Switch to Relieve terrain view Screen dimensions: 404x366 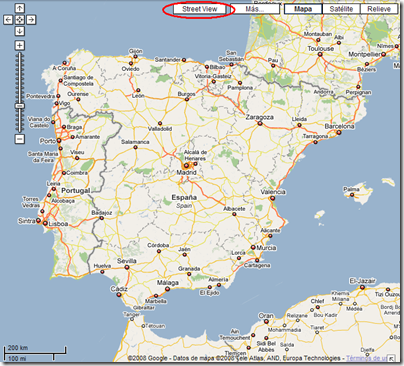click(x=379, y=9)
